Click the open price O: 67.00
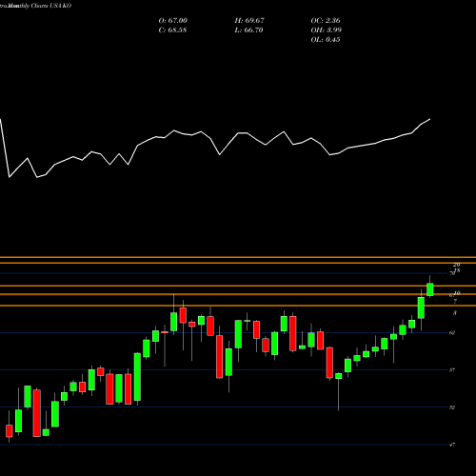The height and width of the screenshot is (476, 476). (x=172, y=21)
